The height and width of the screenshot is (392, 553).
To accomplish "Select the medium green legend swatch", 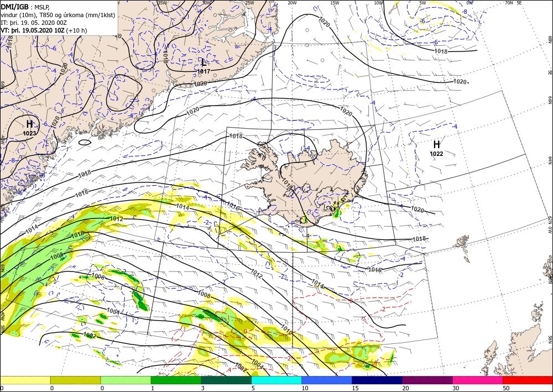I will point(176,380).
